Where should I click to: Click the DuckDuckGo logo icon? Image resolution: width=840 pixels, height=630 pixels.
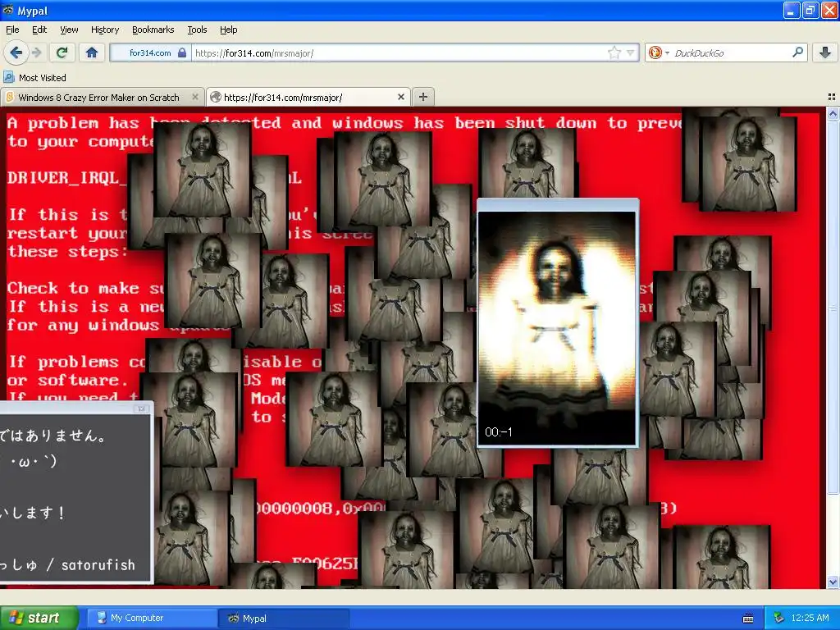tap(655, 52)
